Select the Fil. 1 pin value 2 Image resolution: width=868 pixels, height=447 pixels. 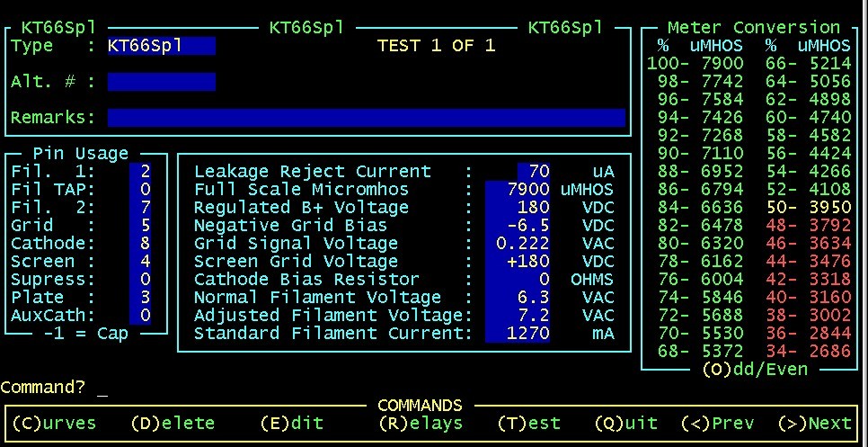point(140,171)
